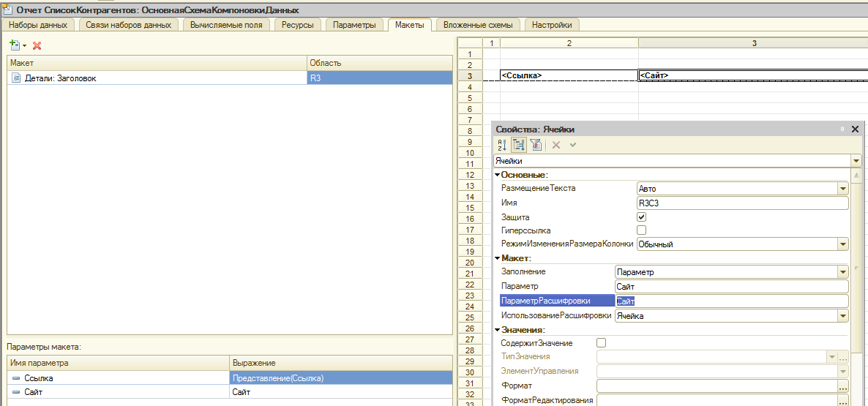Screen dimensions: 868x406
Task: Open the РазмещениеТекста dropdown
Action: [x=843, y=189]
